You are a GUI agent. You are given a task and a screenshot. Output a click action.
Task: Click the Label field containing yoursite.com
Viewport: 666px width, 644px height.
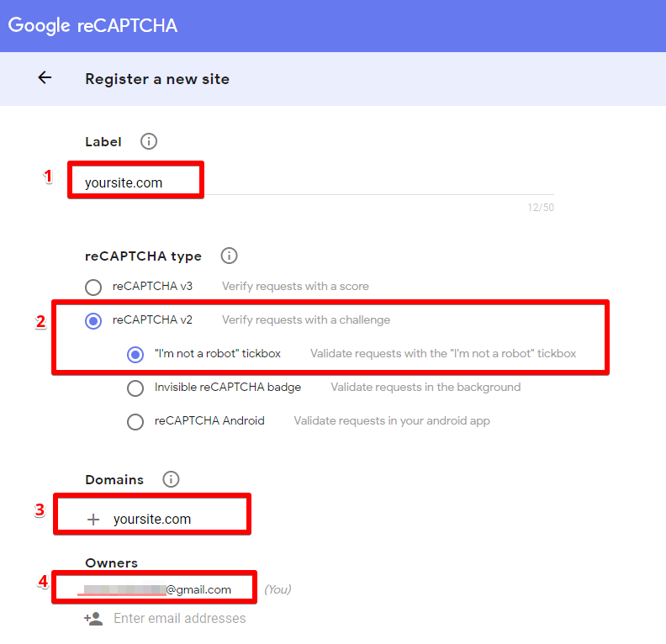coord(319,183)
